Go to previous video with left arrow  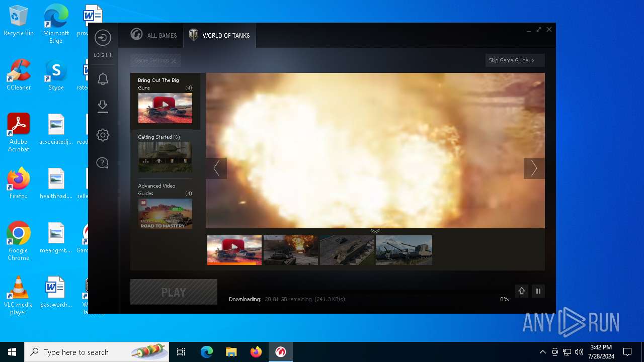point(216,168)
